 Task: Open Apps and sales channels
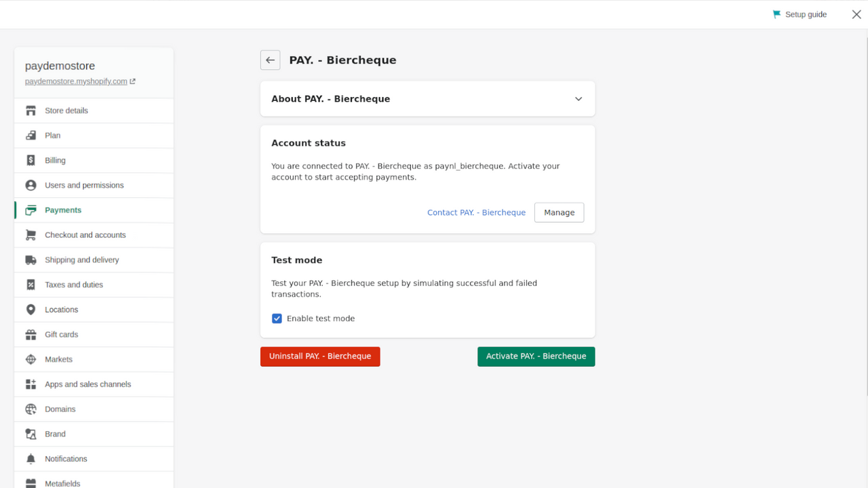[94, 384]
